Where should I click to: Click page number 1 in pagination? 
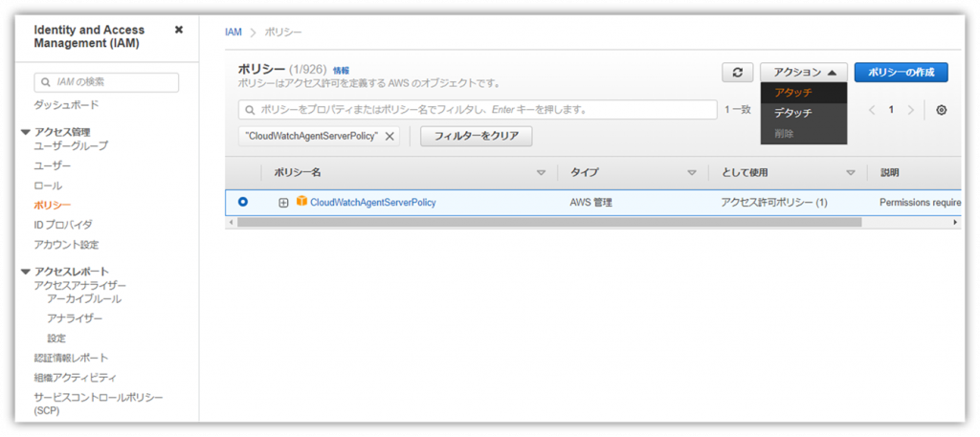891,110
